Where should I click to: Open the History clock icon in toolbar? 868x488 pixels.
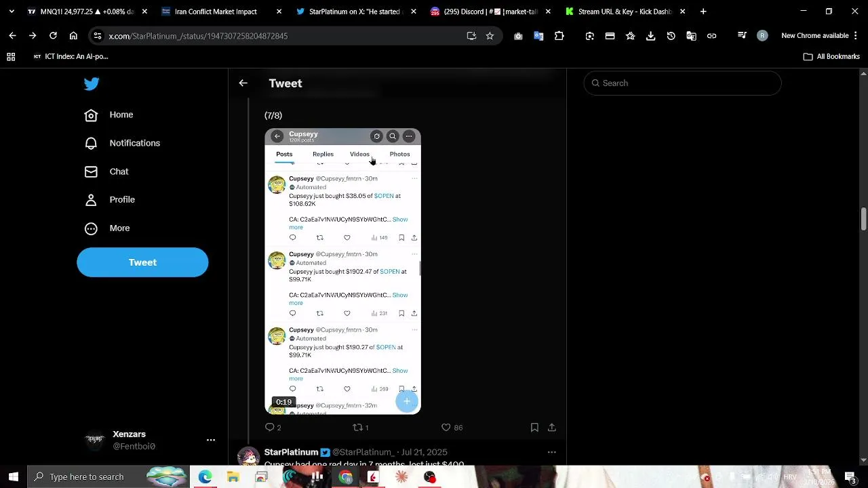(x=671, y=36)
